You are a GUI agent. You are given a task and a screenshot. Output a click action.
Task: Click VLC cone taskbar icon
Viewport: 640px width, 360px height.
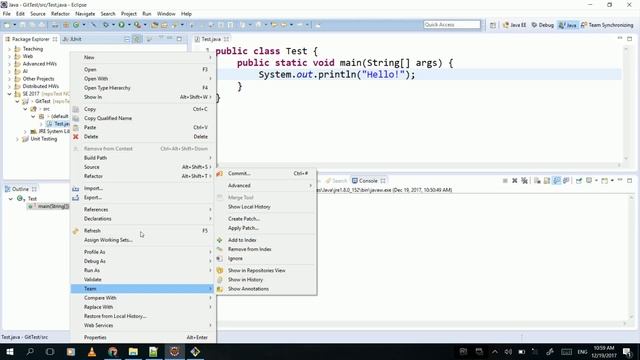[92, 352]
